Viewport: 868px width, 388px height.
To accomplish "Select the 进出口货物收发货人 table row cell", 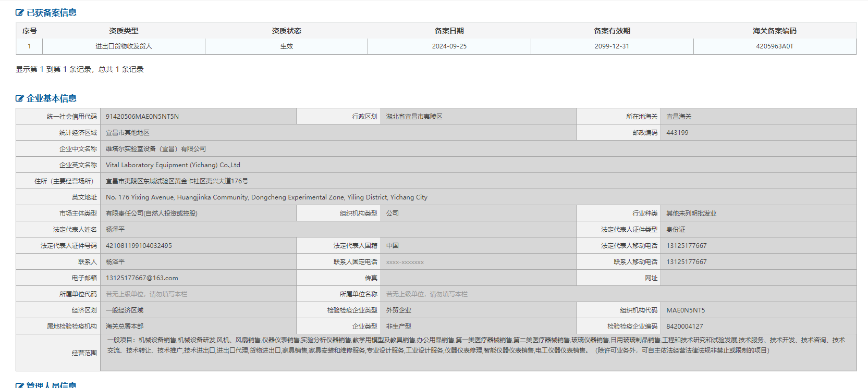I will coord(124,46).
